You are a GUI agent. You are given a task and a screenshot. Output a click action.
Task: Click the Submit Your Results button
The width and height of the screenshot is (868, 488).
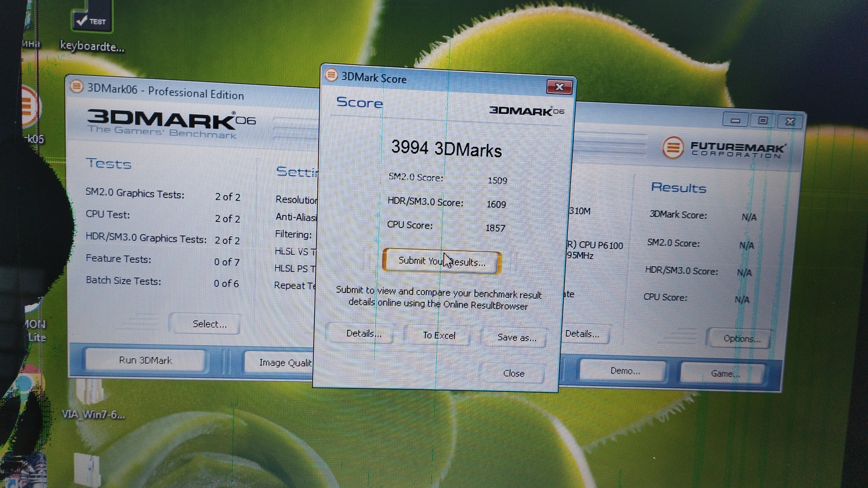click(x=442, y=262)
